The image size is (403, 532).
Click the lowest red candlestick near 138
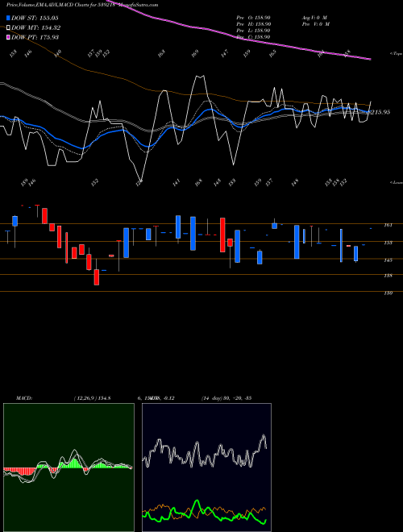(x=97, y=276)
